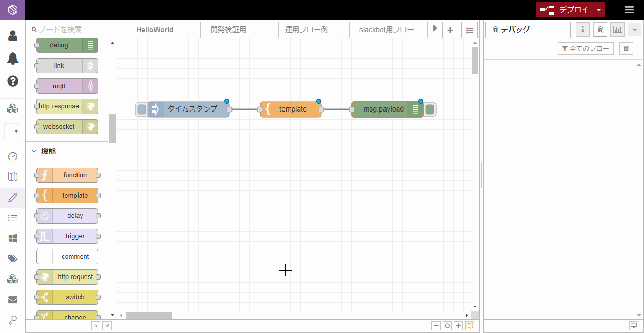Select the http request palette node
The height and width of the screenshot is (333, 644).
67,277
